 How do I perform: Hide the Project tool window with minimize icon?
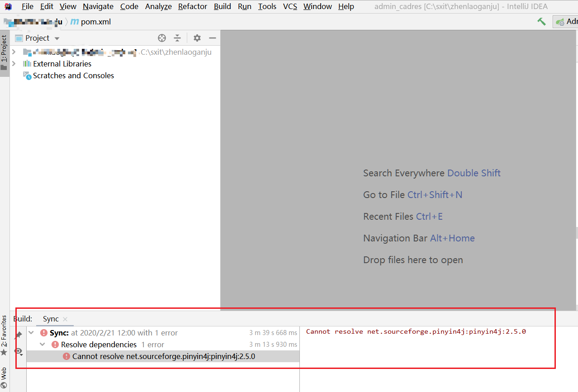click(213, 38)
